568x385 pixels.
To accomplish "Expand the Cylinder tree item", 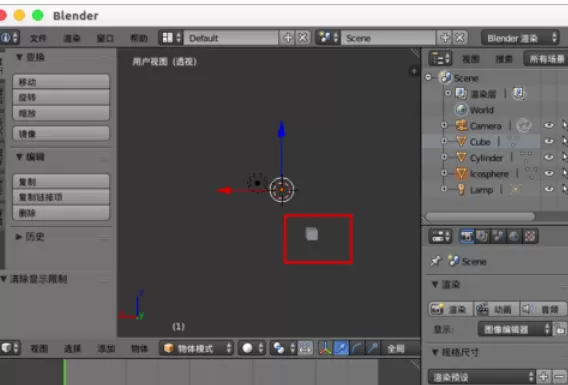I will click(x=444, y=157).
